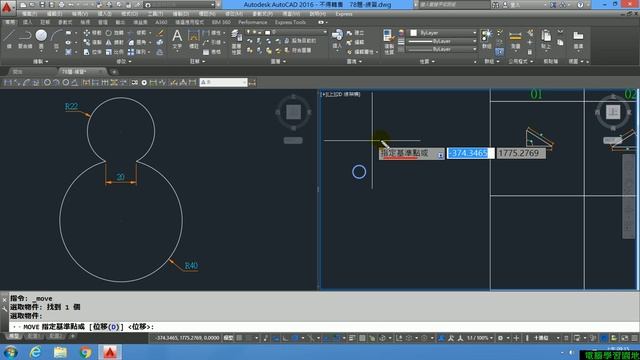Expand the Draw panel flyout
This screenshot has height=360, width=640.
point(40,61)
